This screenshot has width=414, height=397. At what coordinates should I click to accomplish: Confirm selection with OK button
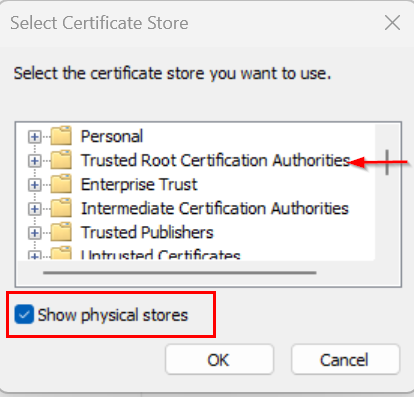tap(219, 360)
